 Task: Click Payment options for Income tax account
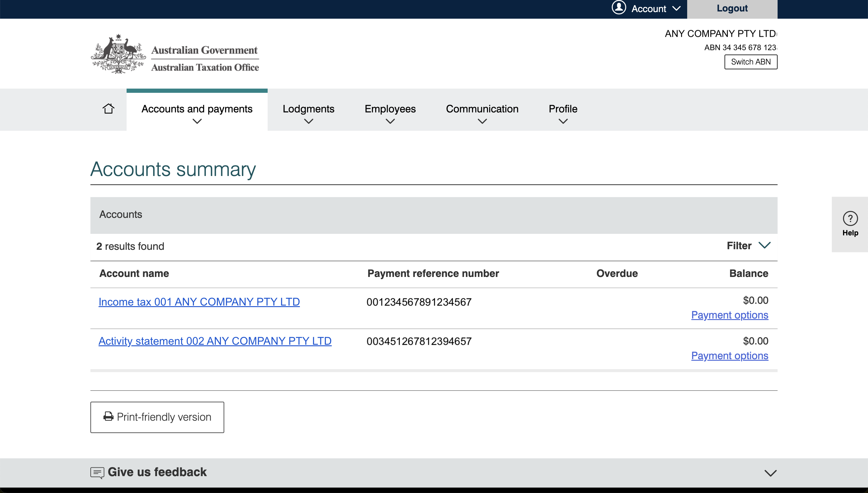[x=729, y=315]
